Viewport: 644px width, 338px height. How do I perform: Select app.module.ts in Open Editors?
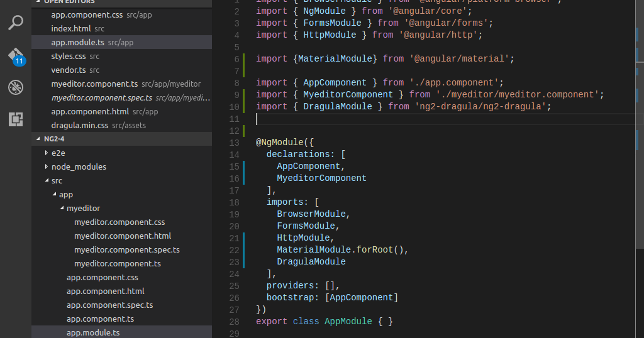[121, 42]
